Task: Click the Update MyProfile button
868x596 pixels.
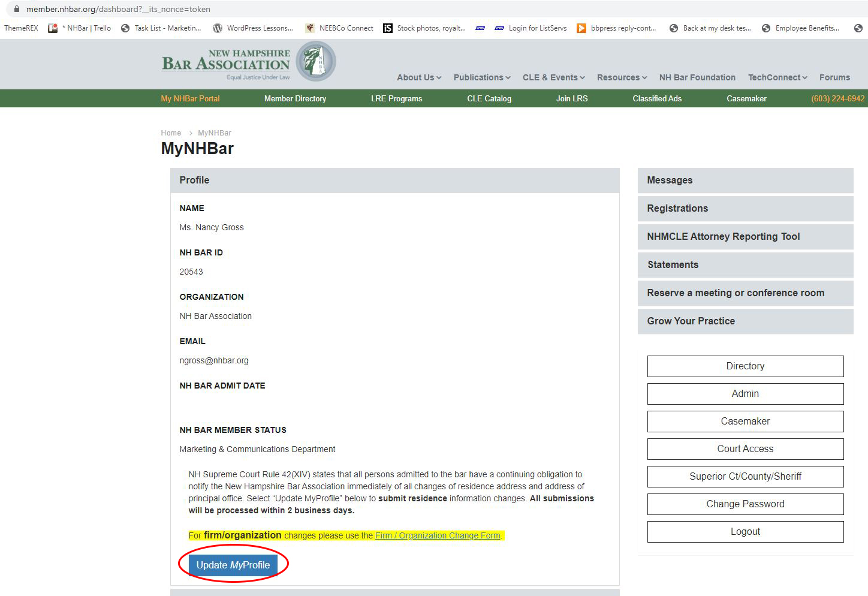Action: point(233,565)
